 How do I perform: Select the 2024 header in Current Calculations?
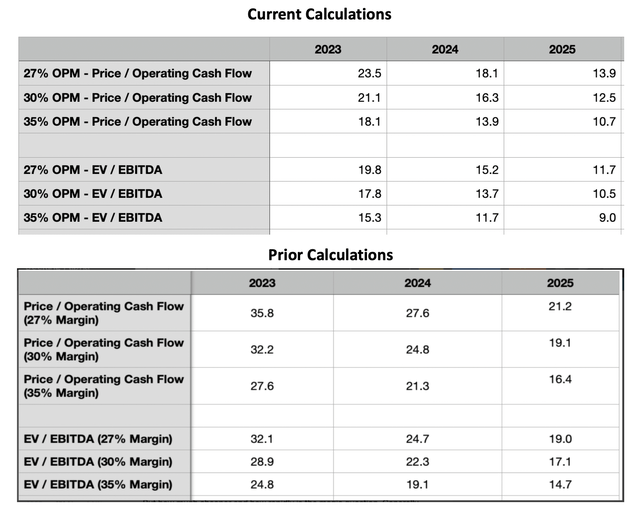coord(445,49)
